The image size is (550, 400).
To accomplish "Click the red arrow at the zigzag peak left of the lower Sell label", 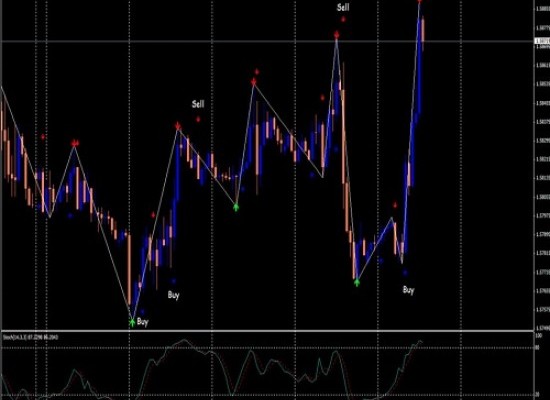I will [x=178, y=126].
